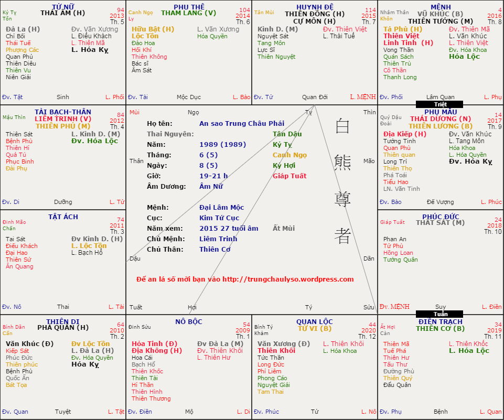Click the black Tuần marker

click(x=440, y=314)
